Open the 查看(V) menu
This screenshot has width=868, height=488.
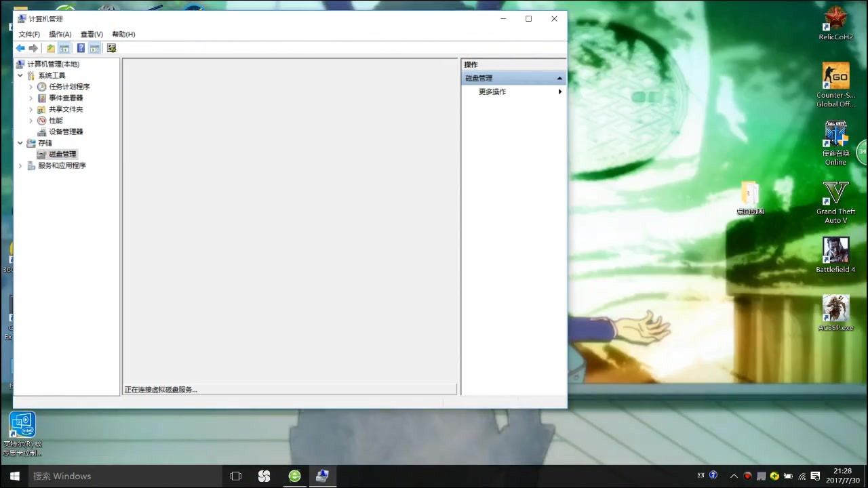(92, 34)
